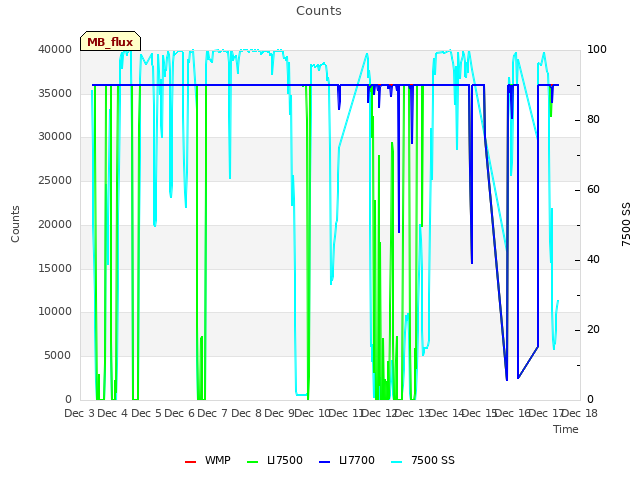The height and width of the screenshot is (480, 640).
Task: Toggle the WMP legend entry
Action: point(208,460)
